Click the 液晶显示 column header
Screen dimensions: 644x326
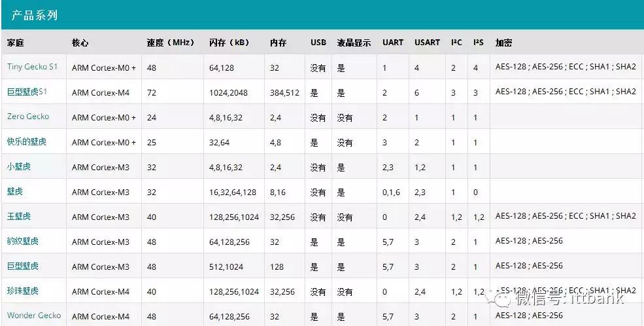click(354, 43)
